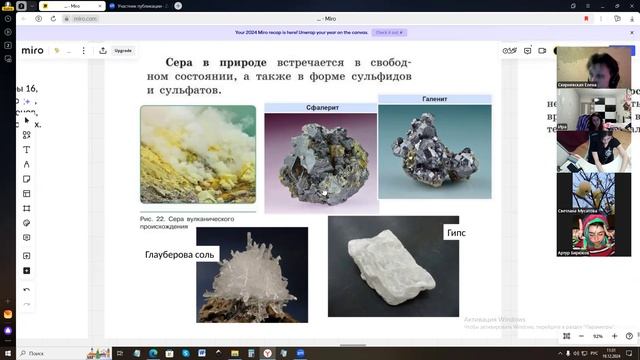Viewport: 640px width, 360px height.
Task: Click the 92% zoom level
Action: point(598,336)
